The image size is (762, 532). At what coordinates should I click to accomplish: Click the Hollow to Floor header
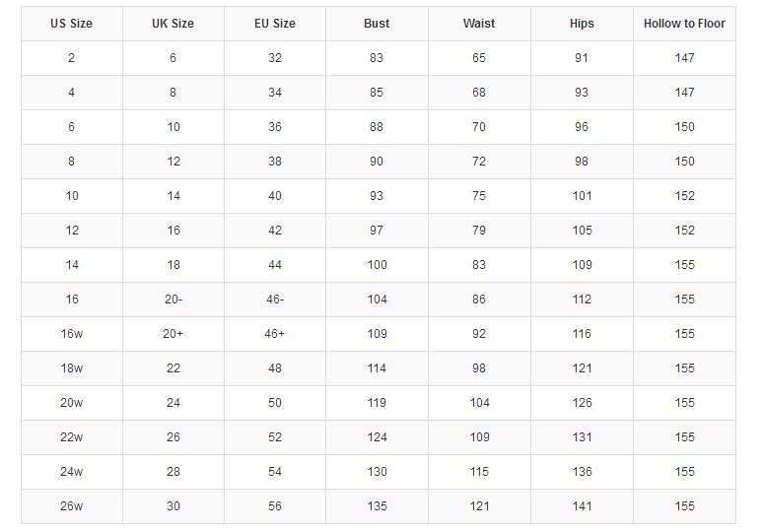pos(684,24)
